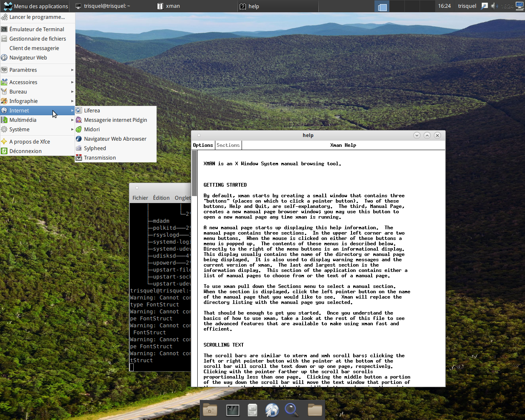Open Navigateur Web from applications menu
Viewport: 525px width, 420px height.
[x=37, y=57]
